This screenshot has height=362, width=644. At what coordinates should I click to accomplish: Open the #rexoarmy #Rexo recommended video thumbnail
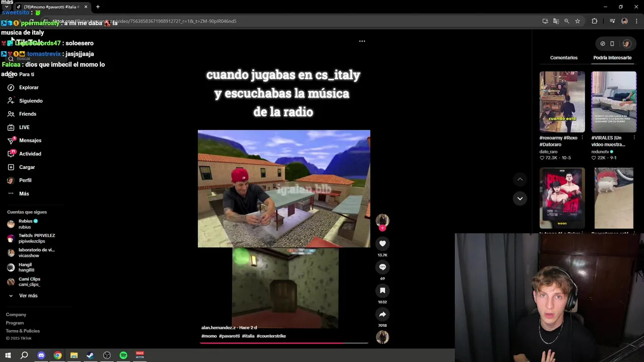pos(562,102)
